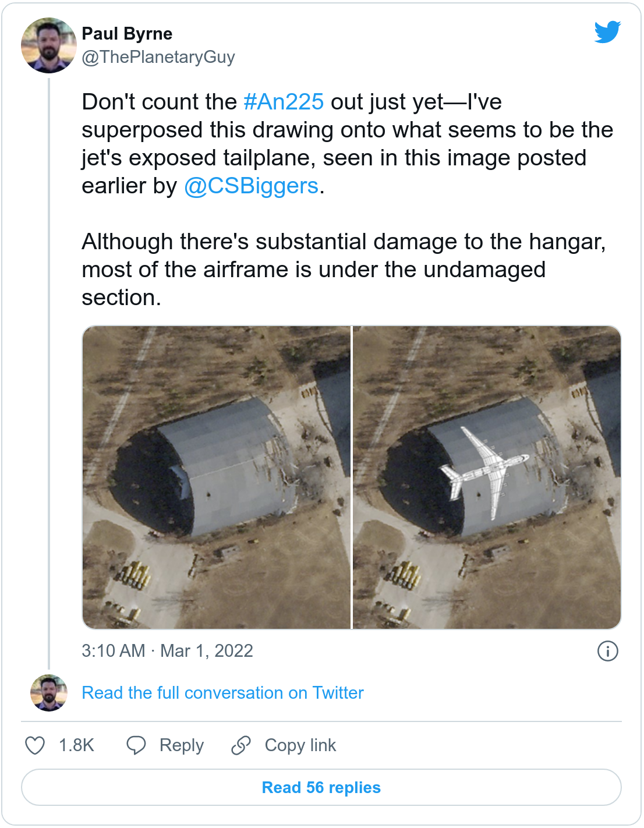Image resolution: width=644 pixels, height=828 pixels.
Task: Open the @CSBiggers mention link
Action: pos(251,186)
